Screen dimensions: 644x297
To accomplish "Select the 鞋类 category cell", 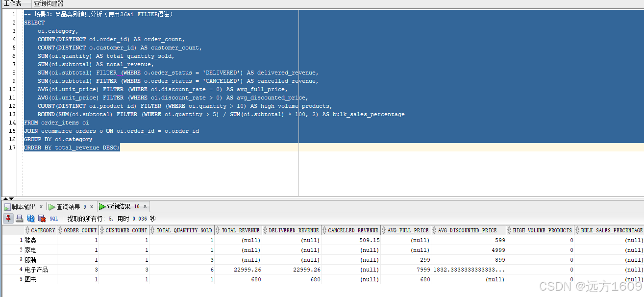I will [40, 240].
